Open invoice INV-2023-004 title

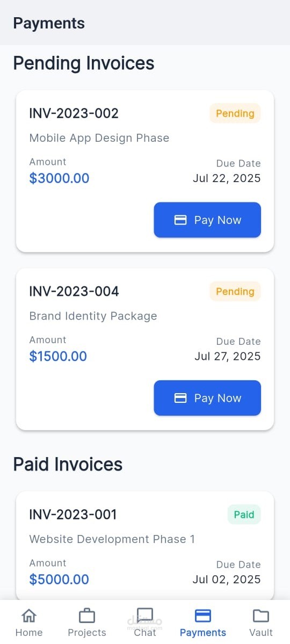74,292
